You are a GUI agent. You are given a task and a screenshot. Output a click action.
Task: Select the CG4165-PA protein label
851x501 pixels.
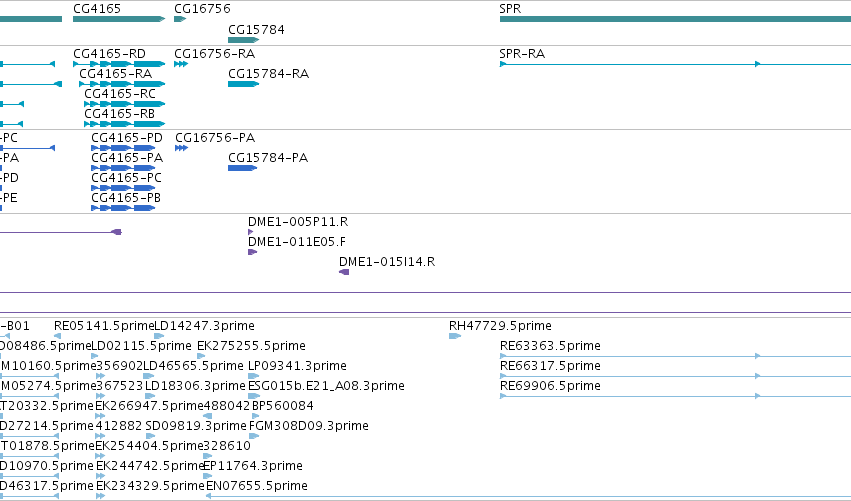(127, 157)
